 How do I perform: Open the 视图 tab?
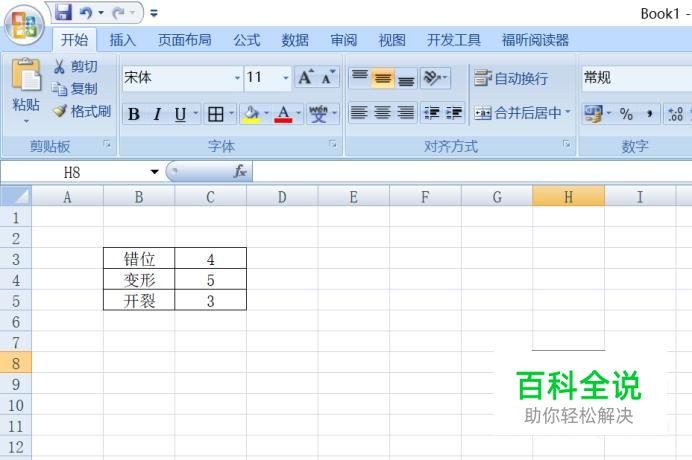392,40
